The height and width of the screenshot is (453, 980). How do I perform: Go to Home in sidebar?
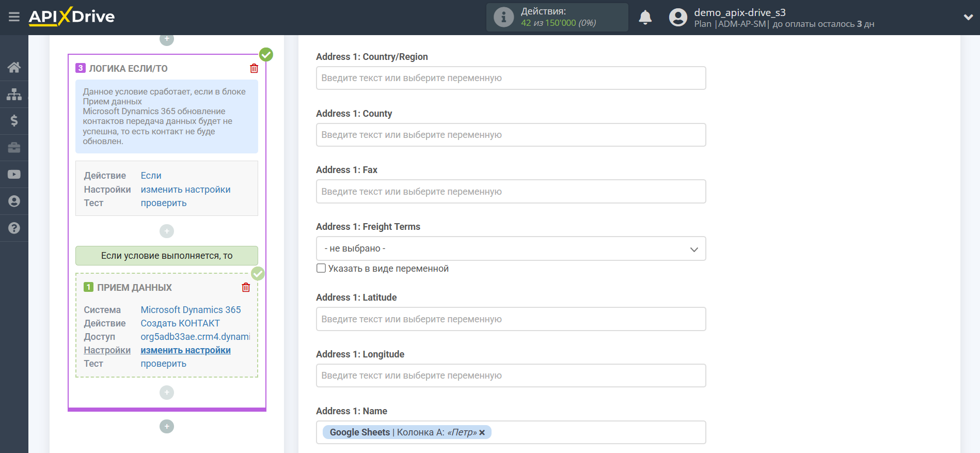(x=14, y=67)
